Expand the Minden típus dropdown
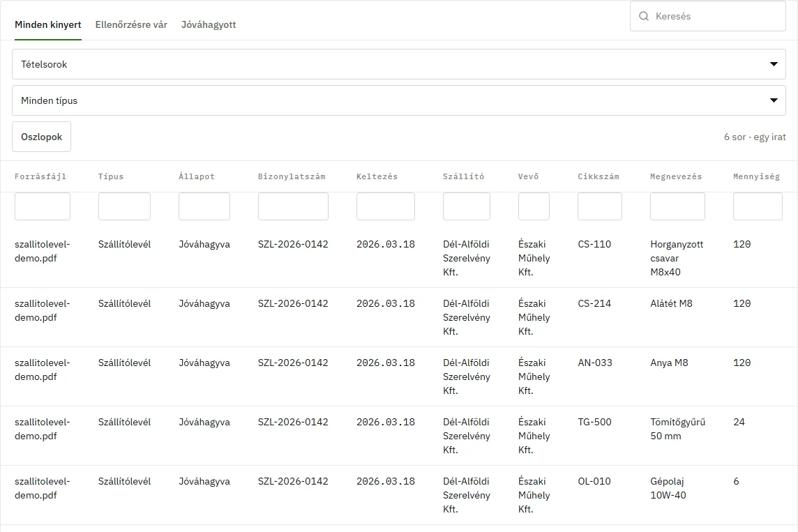This screenshot has height=532, width=798. click(x=399, y=100)
